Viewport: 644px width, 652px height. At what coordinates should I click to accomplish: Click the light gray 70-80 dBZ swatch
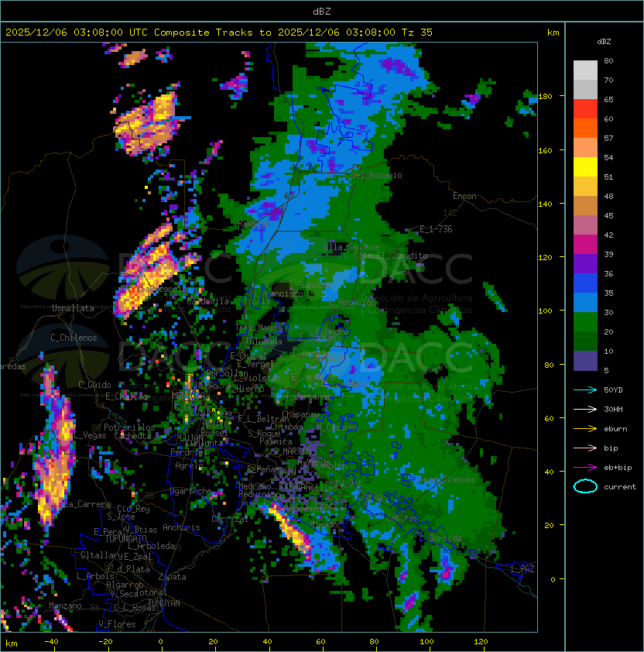pos(585,70)
